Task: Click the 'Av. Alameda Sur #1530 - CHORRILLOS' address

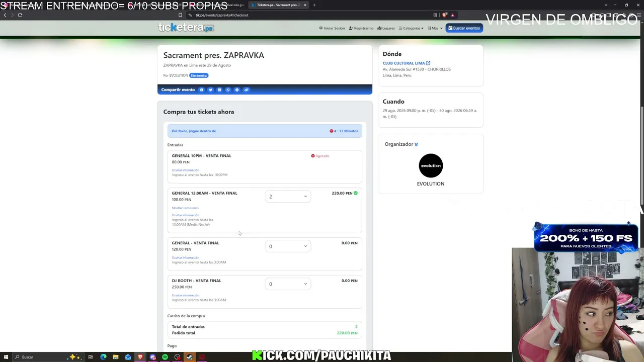Action: tap(417, 69)
